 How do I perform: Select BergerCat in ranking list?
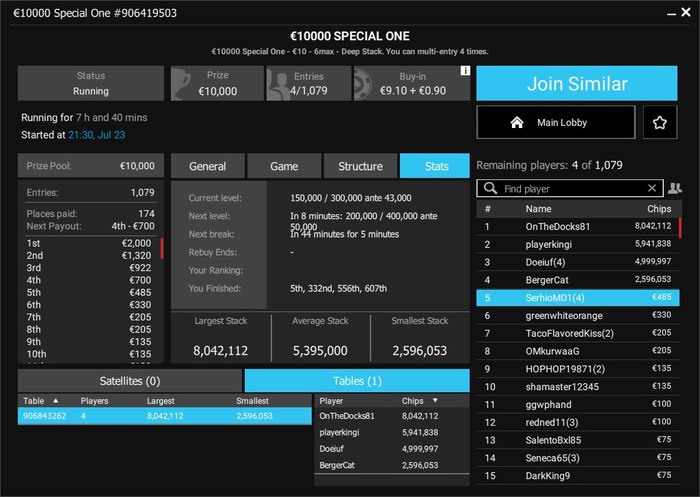pos(578,280)
